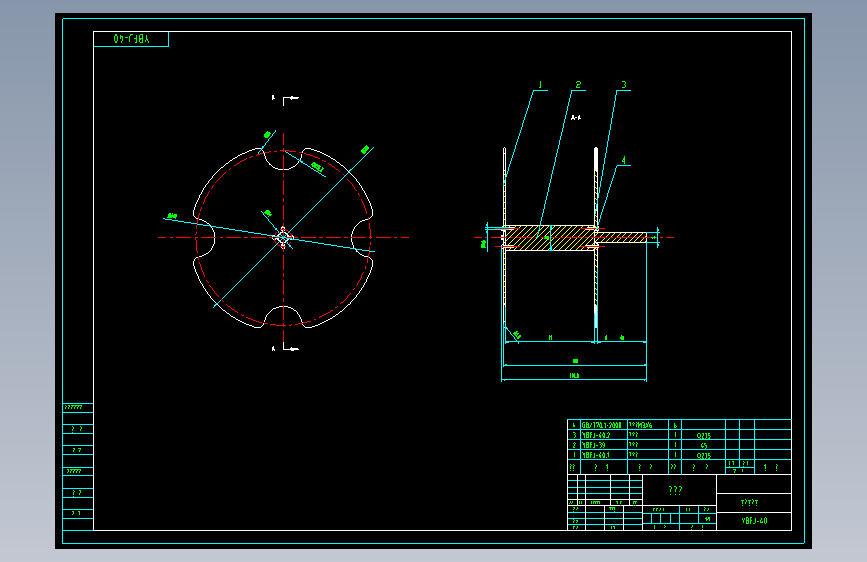The height and width of the screenshot is (562, 867).
Task: Click the GB/T70.1-2000 standard cell in parts list
Action: 602,425
